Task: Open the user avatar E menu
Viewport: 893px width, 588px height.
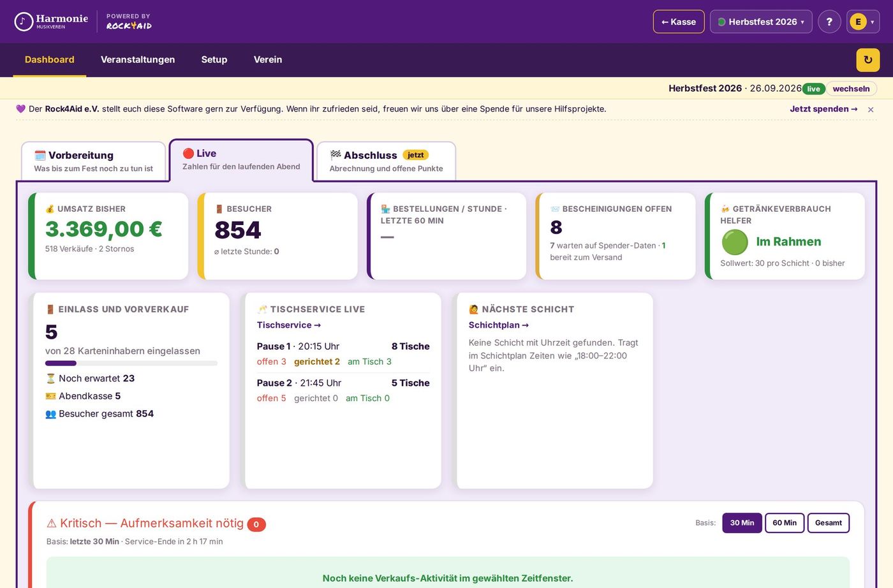Action: 863,22
